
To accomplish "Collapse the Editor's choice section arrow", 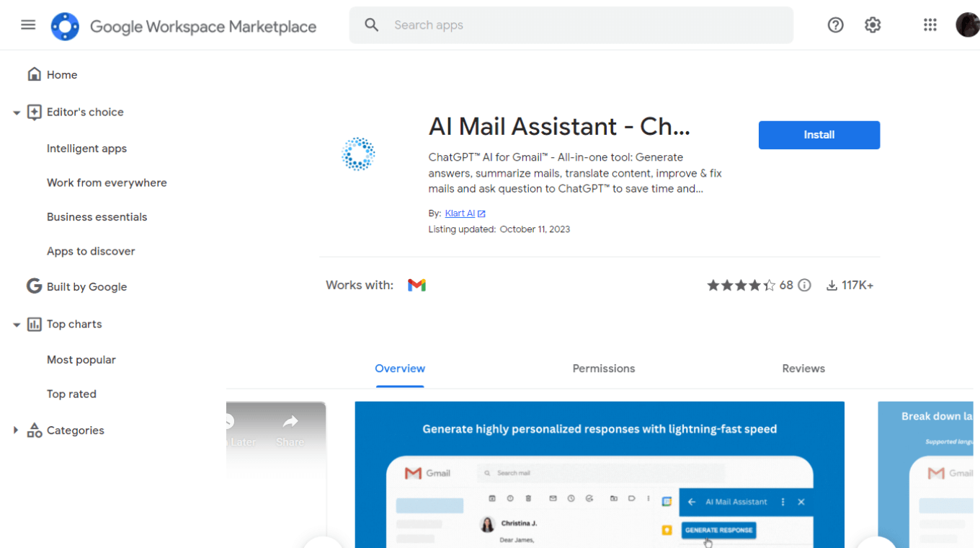I will point(16,112).
